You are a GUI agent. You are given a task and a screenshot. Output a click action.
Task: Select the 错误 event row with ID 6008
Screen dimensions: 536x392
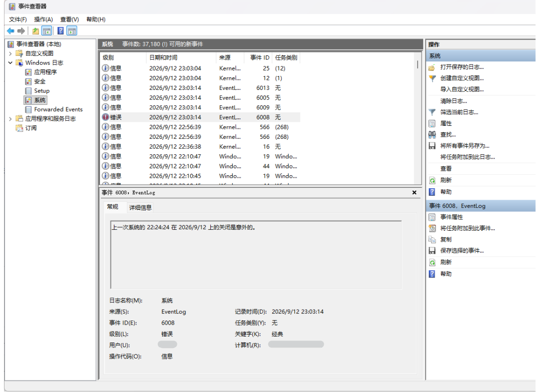(200, 117)
